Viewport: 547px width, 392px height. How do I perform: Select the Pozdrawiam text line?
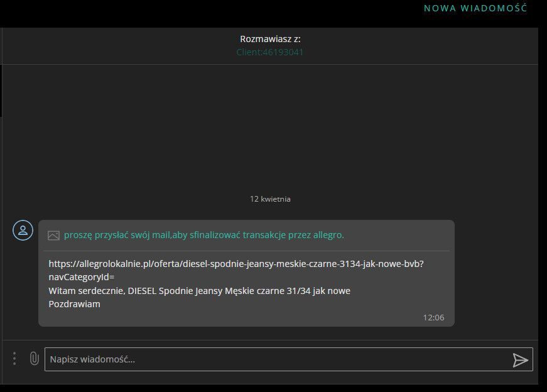[74, 304]
